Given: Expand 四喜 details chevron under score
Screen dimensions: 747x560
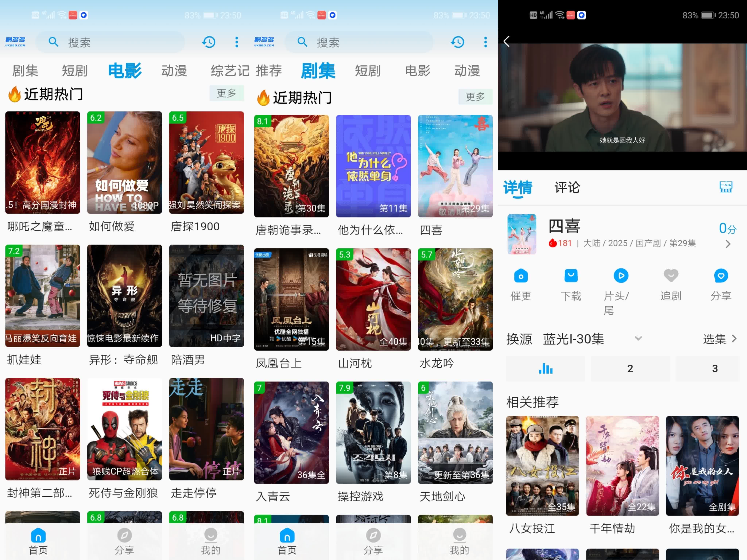Looking at the screenshot, I should click(x=728, y=244).
